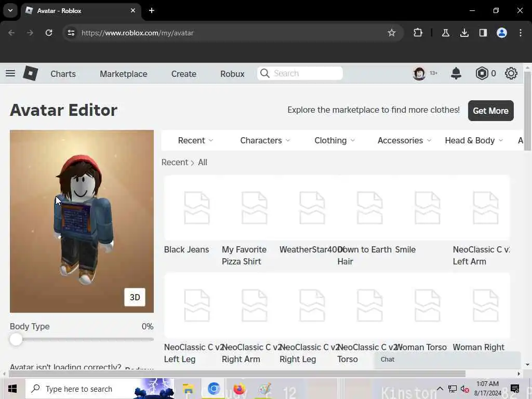Click the Body Type slider handle
Screen dimensions: 532x399
(16, 339)
